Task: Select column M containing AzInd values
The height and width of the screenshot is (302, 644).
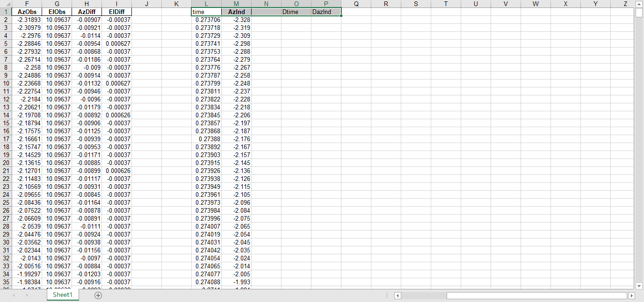Action: pyautogui.click(x=236, y=4)
